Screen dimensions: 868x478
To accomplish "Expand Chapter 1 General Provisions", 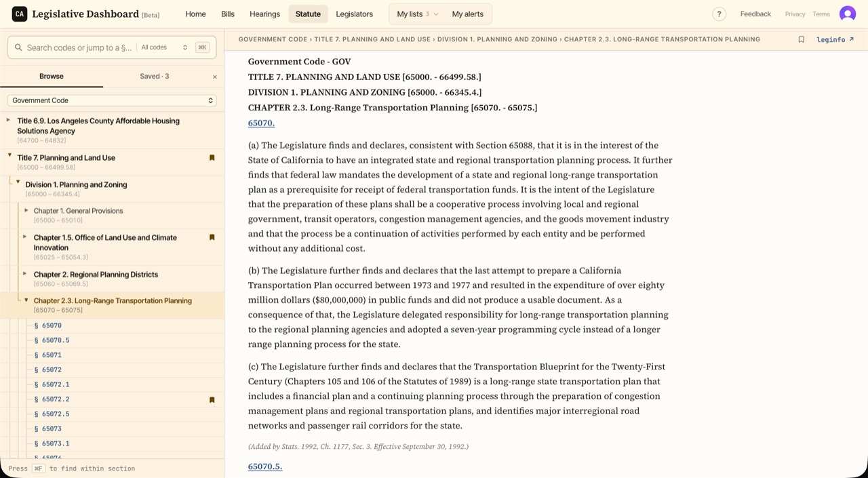I will click(26, 210).
